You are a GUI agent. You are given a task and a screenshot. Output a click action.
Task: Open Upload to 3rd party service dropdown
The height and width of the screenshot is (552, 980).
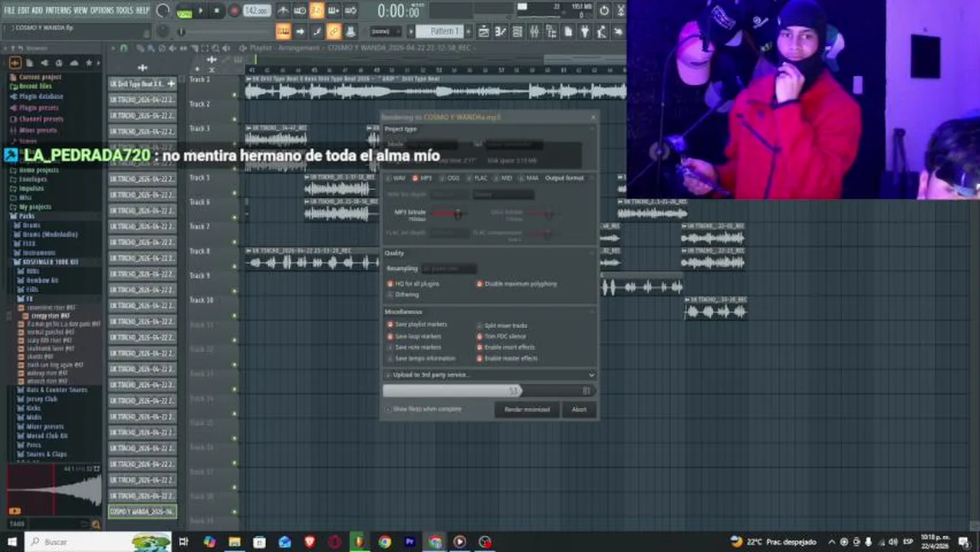[x=489, y=375]
